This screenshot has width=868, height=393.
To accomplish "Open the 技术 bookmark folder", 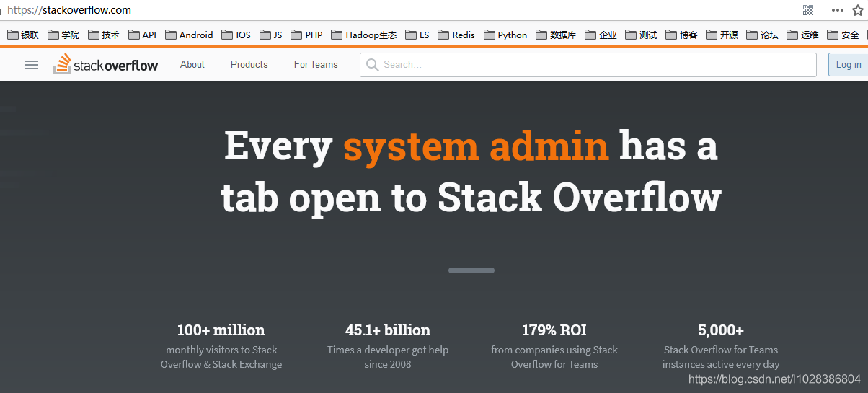I will [x=104, y=35].
